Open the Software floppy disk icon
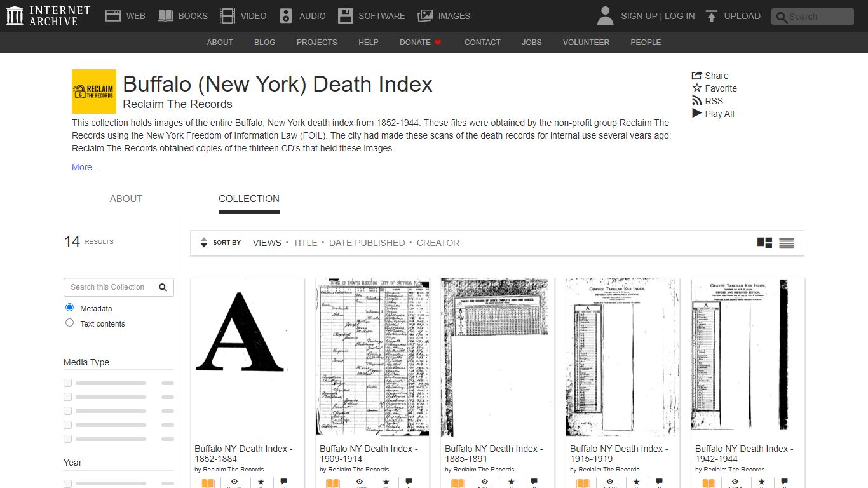 [345, 16]
